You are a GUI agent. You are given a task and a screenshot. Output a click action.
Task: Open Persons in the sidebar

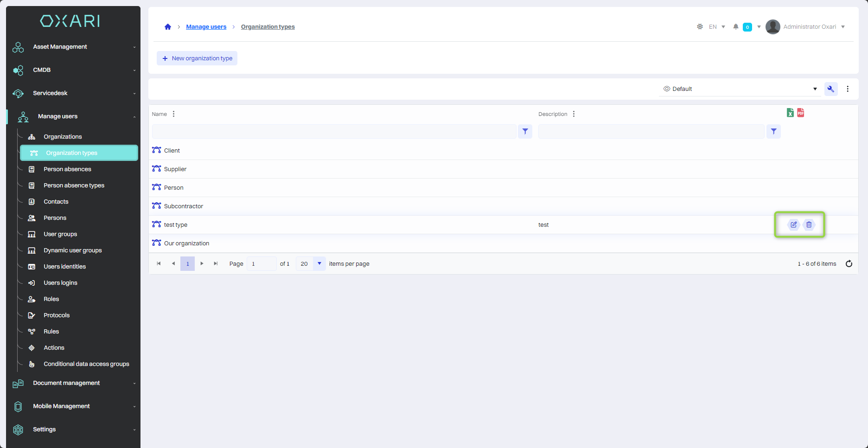point(55,218)
